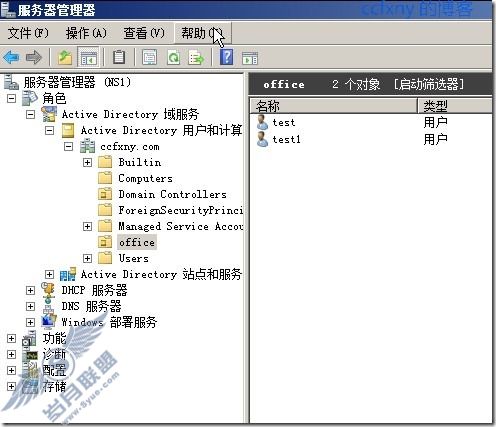Collapse Active Directory 域服务 node

point(30,114)
